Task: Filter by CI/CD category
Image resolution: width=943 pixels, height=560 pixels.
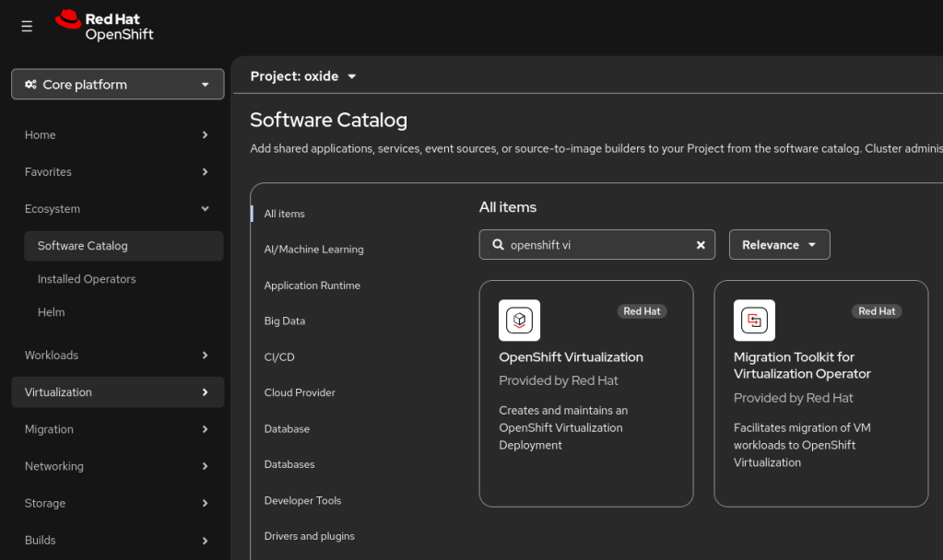Action: coord(279,357)
